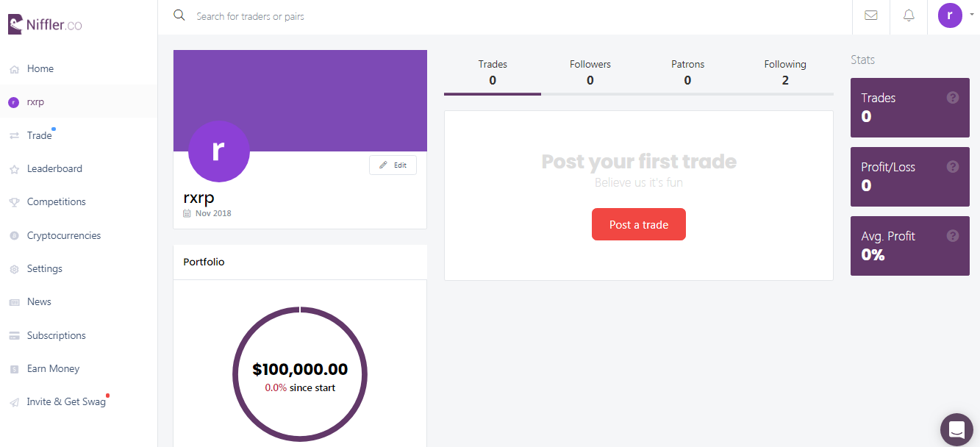Switch to the Followers tab
The width and height of the screenshot is (980, 447).
pyautogui.click(x=590, y=72)
